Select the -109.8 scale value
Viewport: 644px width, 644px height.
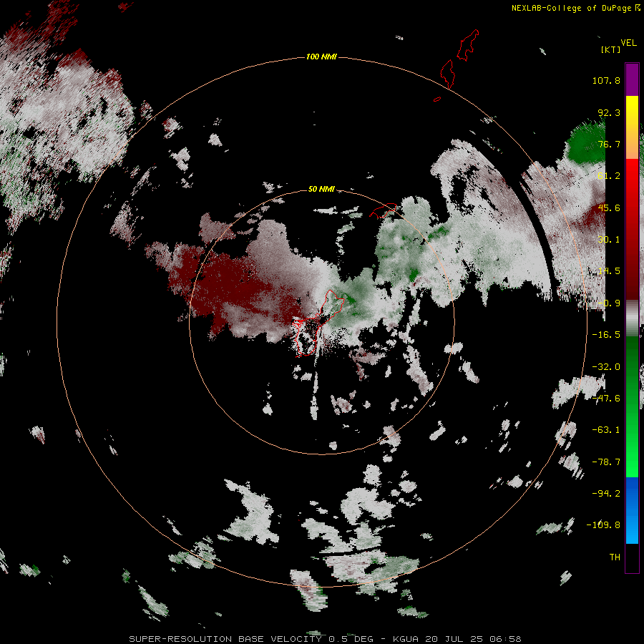click(604, 525)
